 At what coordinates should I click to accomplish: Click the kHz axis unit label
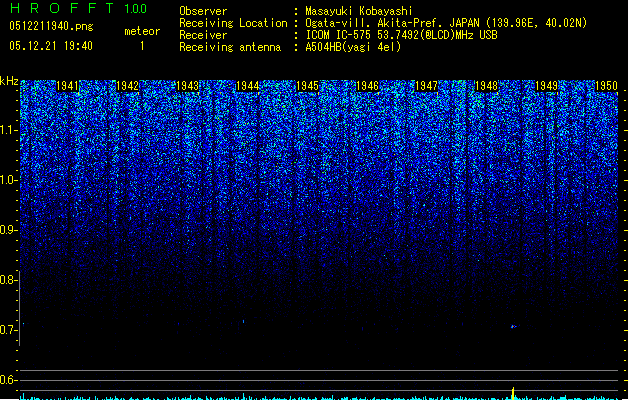click(x=9, y=81)
